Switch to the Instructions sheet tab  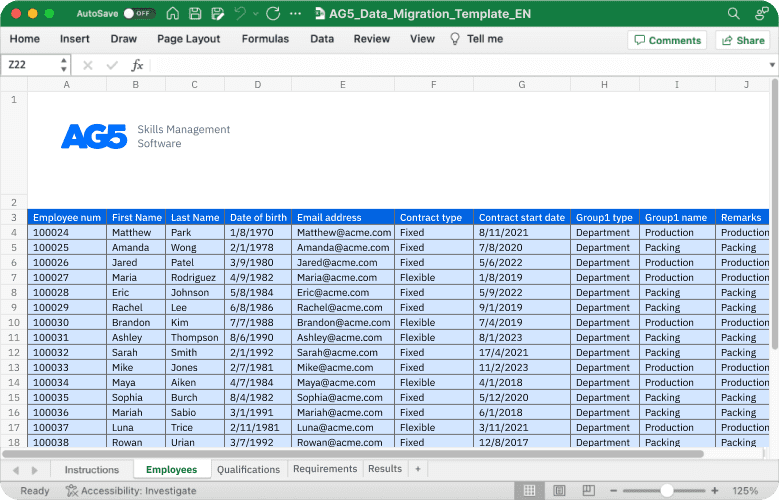coord(92,470)
